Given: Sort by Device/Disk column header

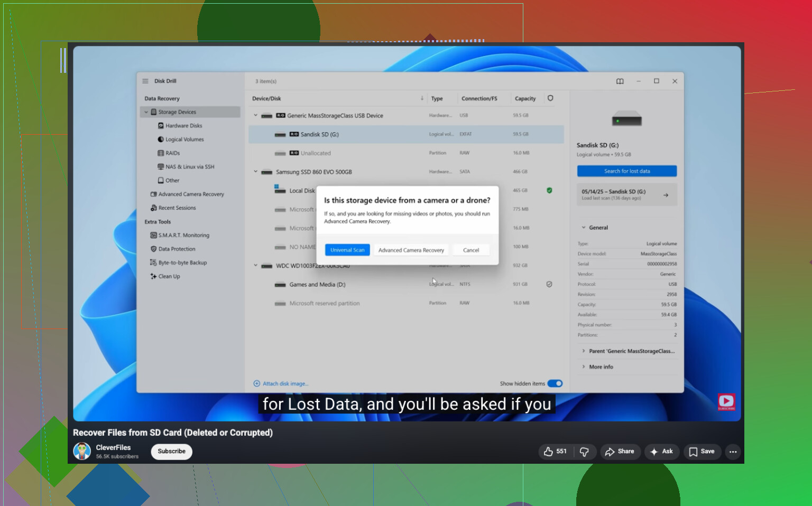Looking at the screenshot, I should pyautogui.click(x=266, y=99).
